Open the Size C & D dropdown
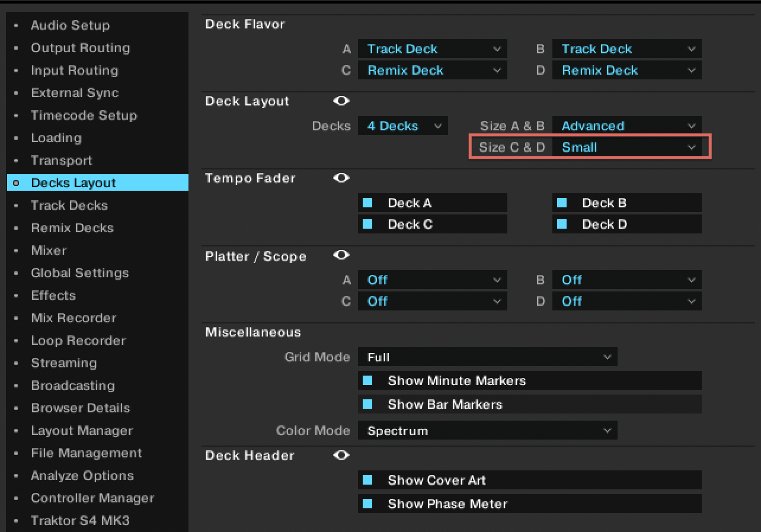The width and height of the screenshot is (761, 532). pyautogui.click(x=626, y=148)
